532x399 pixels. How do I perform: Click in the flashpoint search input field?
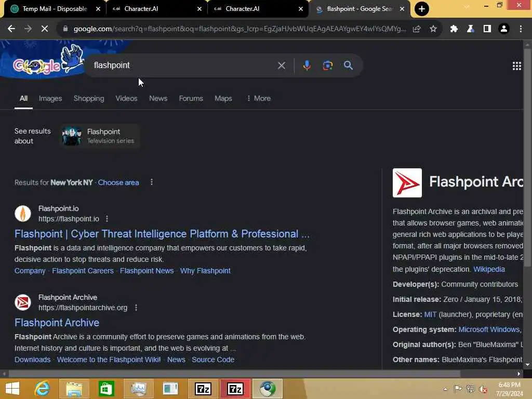[x=183, y=65]
